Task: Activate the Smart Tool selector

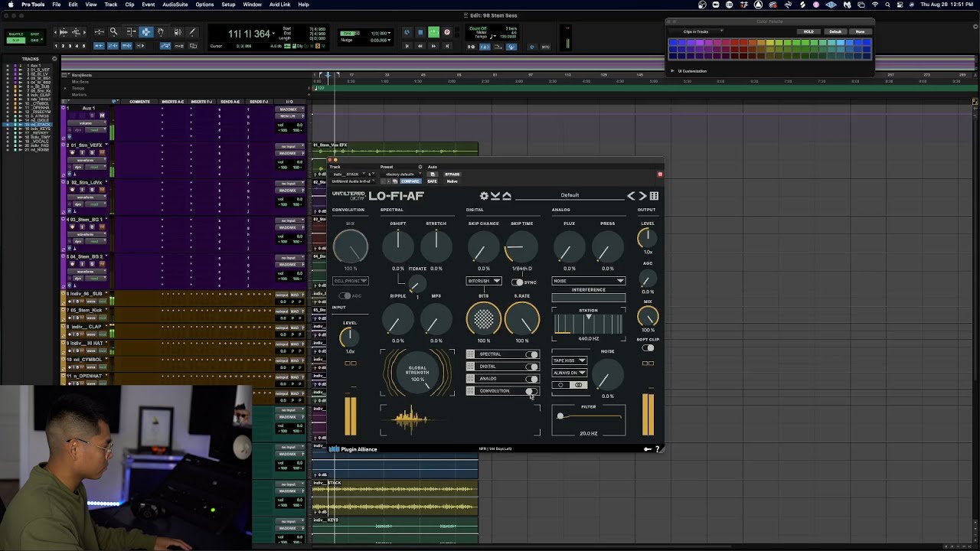Action: point(145,25)
